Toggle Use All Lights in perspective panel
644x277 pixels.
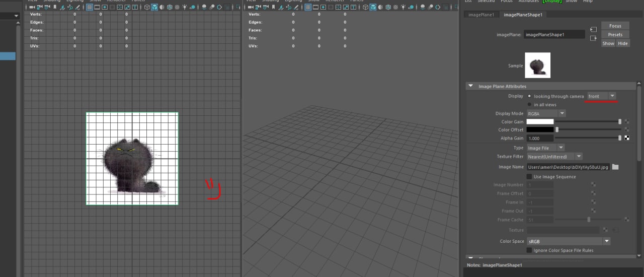point(403,7)
